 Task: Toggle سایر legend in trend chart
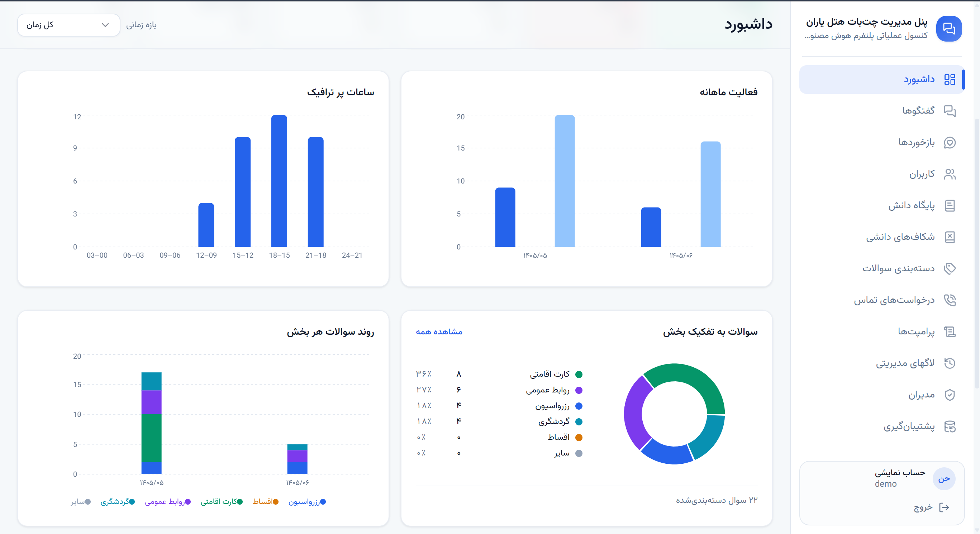(x=81, y=502)
